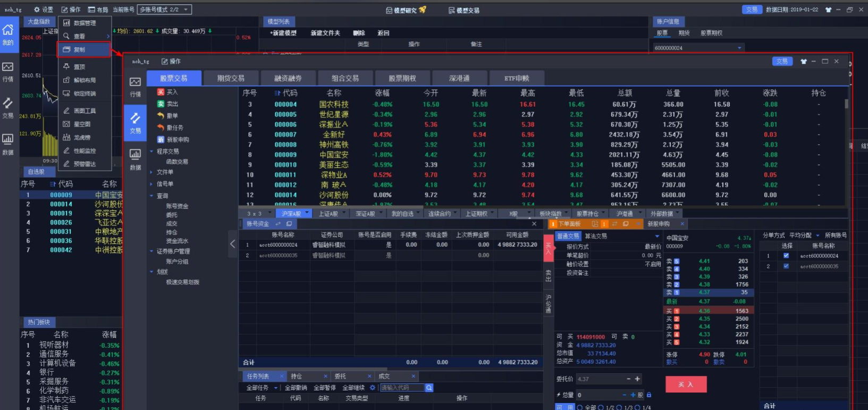
Task: Click green 卖出 icon in trade tree
Action: 161,104
